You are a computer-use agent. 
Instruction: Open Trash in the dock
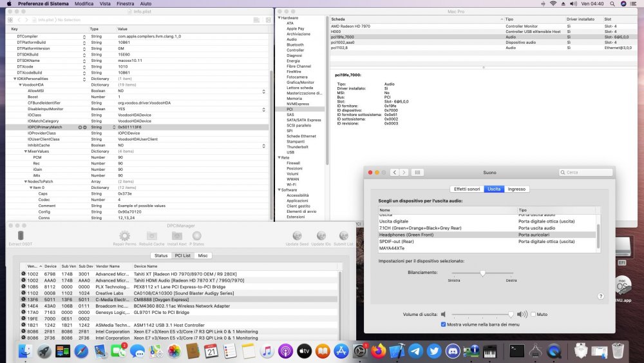(x=618, y=351)
